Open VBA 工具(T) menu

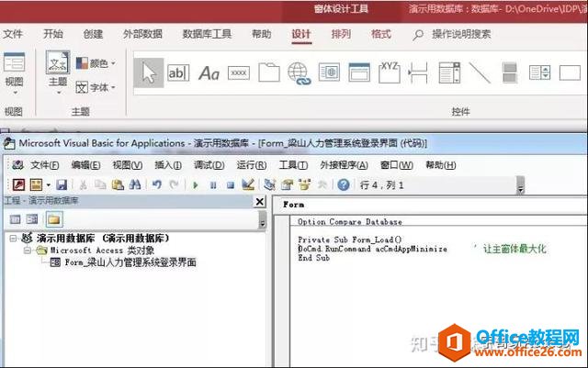293,165
